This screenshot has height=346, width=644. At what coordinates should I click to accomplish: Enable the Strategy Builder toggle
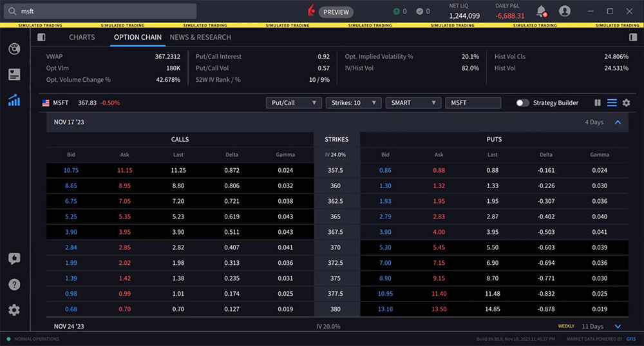522,102
